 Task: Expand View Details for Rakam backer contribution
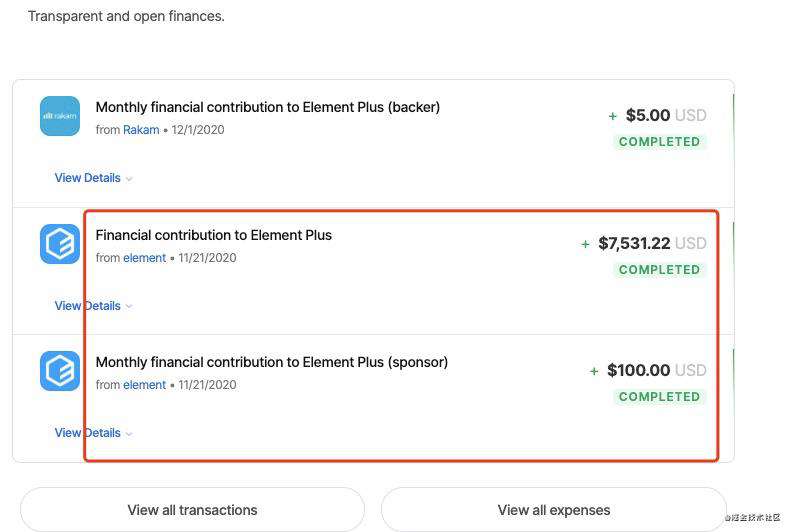[x=93, y=178]
